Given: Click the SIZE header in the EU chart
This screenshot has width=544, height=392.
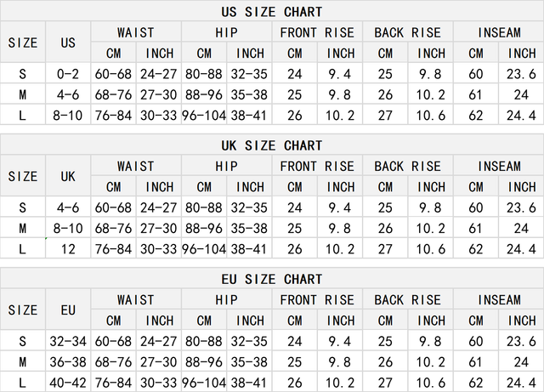Looking at the screenshot, I should (x=23, y=310).
